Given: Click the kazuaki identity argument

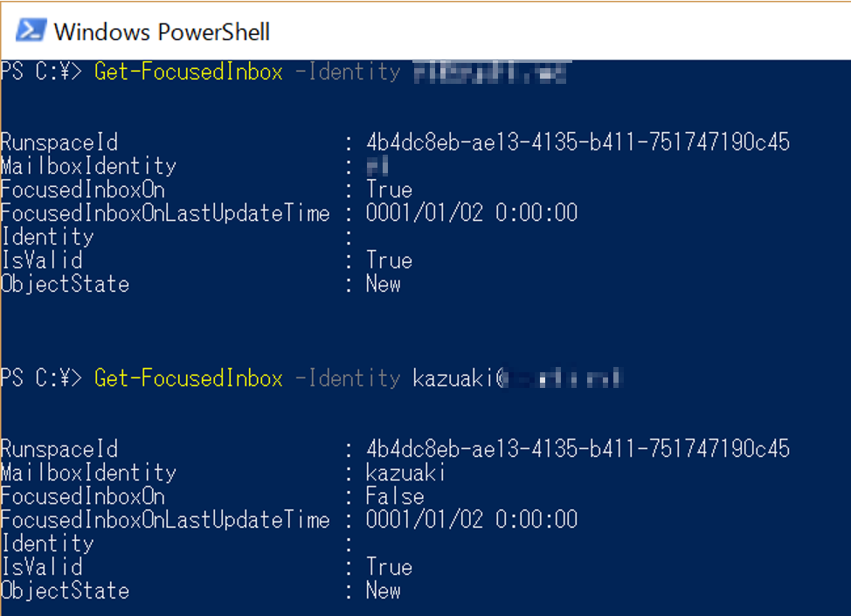Looking at the screenshot, I should click(518, 378).
